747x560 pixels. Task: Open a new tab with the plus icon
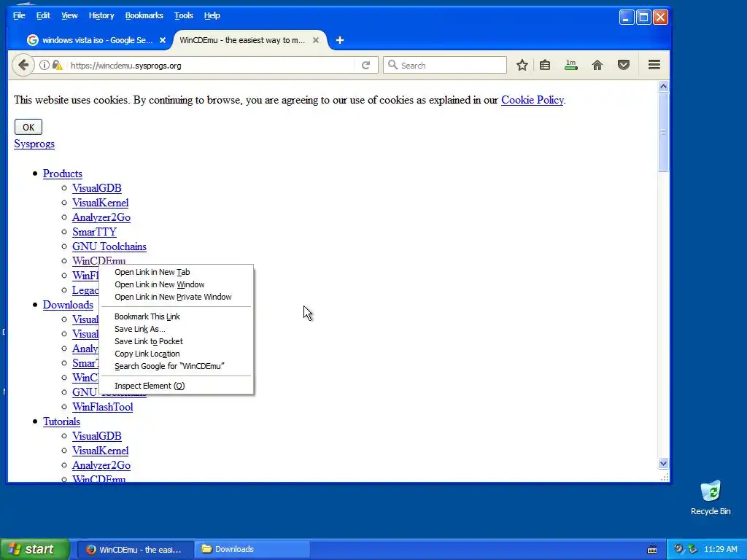(340, 41)
